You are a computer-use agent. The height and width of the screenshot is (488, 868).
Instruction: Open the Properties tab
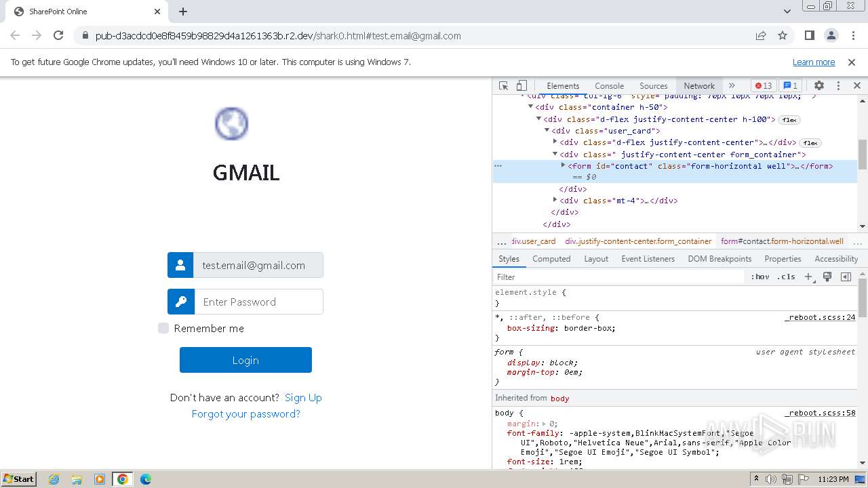pos(783,259)
